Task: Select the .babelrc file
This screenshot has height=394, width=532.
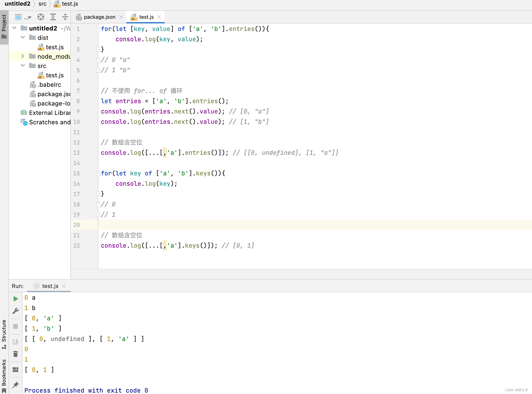Action: tap(45, 85)
